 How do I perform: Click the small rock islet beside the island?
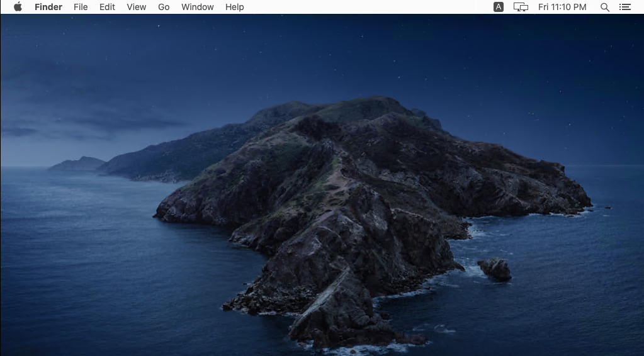coord(495,269)
